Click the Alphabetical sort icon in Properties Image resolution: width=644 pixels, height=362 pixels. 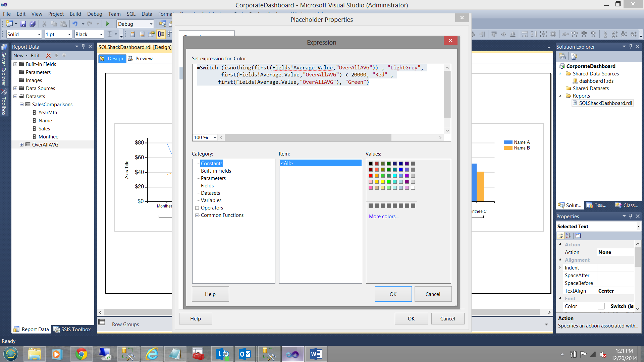click(x=568, y=236)
